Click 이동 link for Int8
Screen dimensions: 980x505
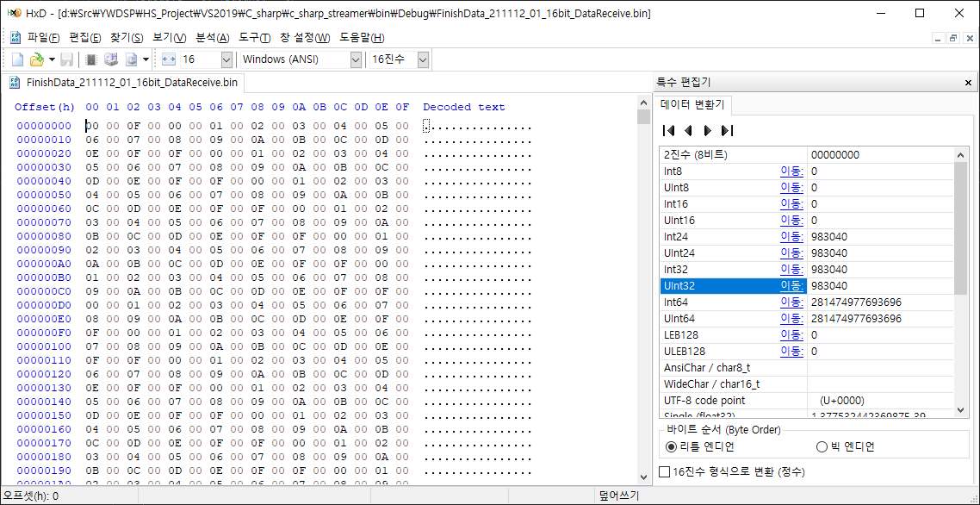[792, 171]
